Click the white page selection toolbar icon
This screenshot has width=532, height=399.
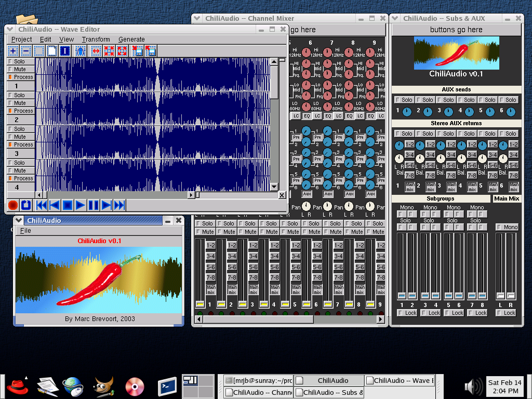click(52, 51)
